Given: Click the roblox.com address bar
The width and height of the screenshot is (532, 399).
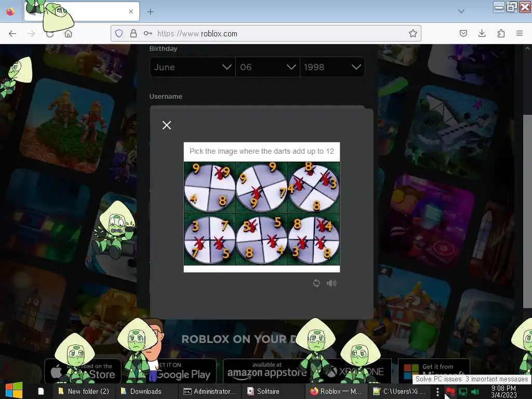Looking at the screenshot, I should pyautogui.click(x=265, y=33).
